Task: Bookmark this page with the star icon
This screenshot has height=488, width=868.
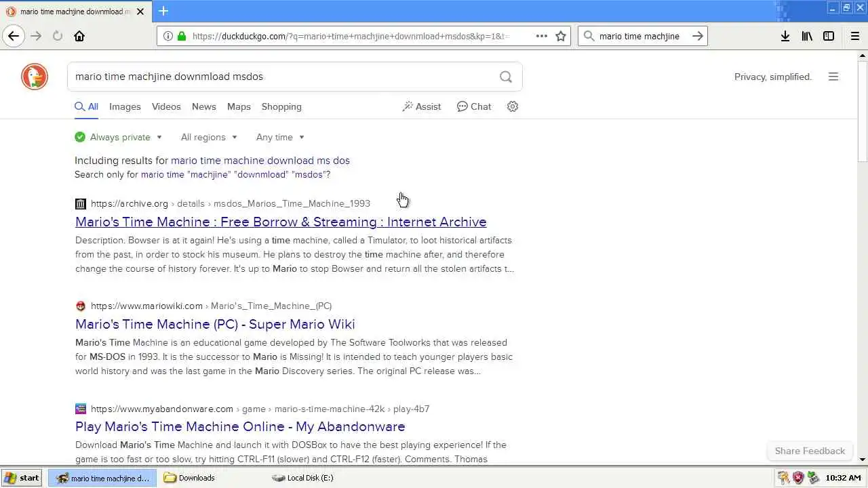Action: tap(561, 36)
